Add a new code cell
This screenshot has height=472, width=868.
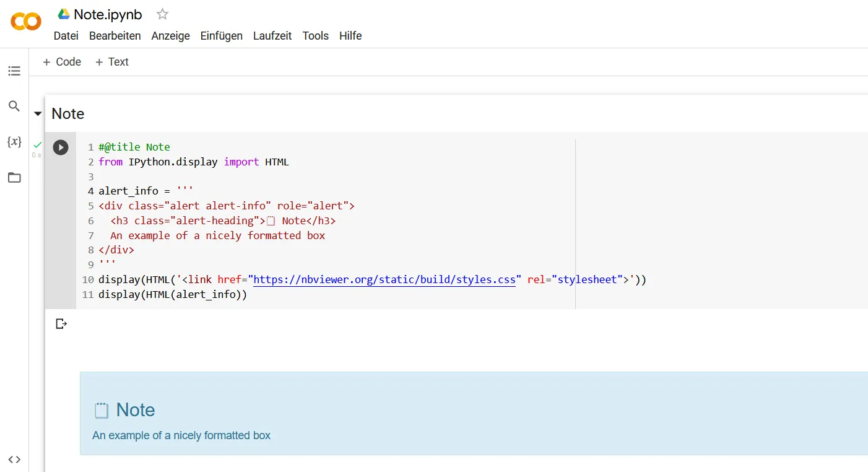coord(62,62)
